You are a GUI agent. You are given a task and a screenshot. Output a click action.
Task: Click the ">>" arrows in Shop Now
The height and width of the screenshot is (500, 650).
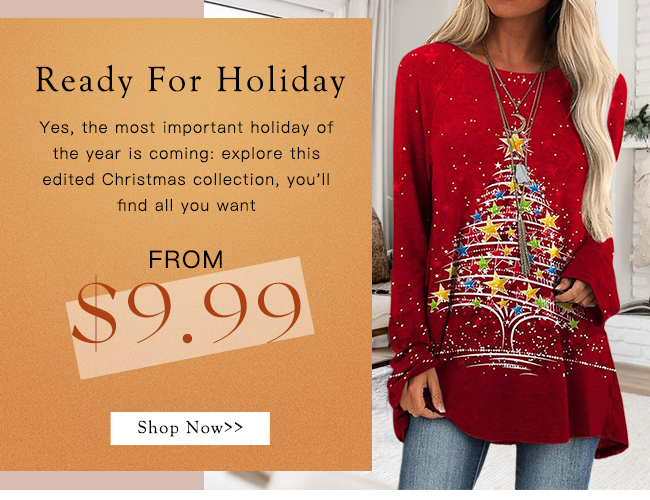[233, 427]
